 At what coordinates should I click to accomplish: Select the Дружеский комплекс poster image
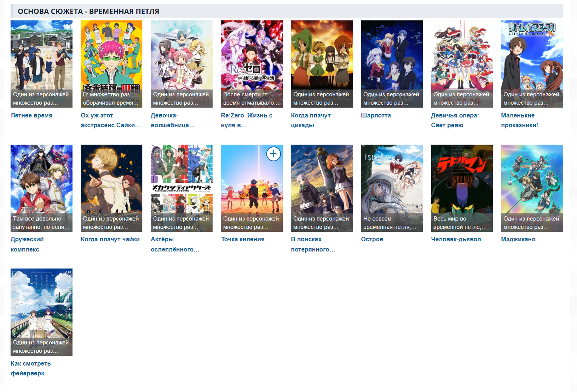(x=42, y=188)
